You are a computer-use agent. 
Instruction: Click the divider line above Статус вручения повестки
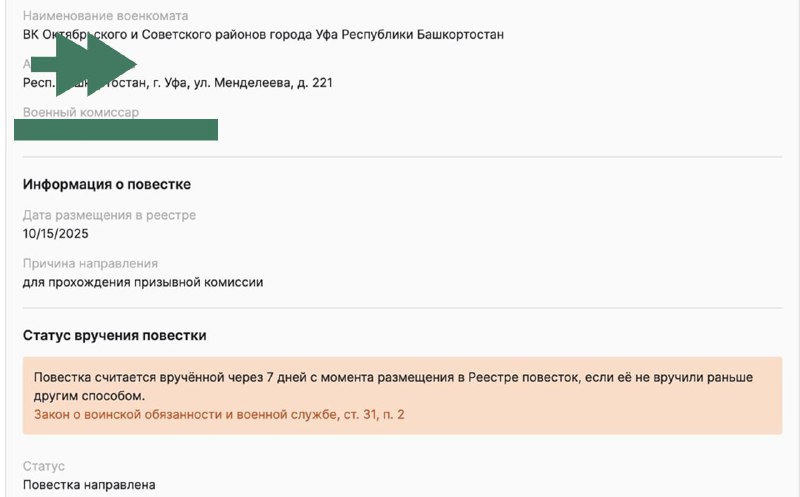[402, 308]
